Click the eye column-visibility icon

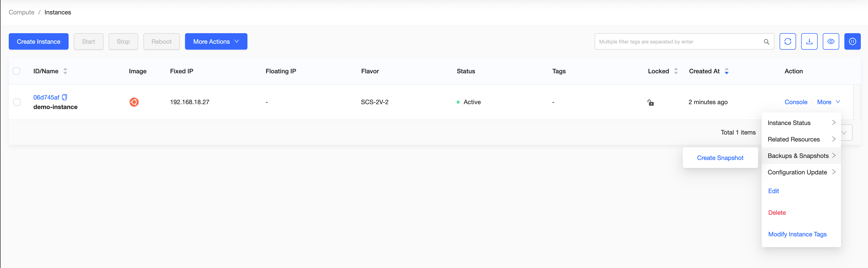click(830, 41)
